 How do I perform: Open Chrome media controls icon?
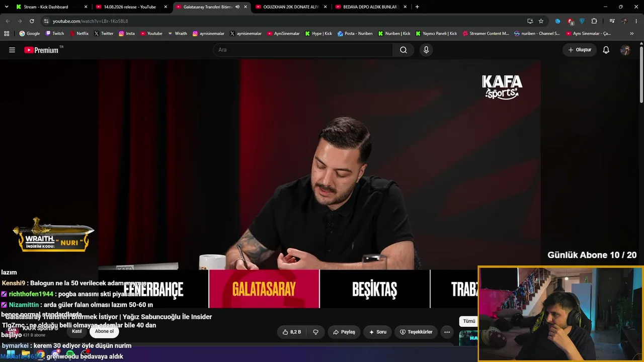612,21
